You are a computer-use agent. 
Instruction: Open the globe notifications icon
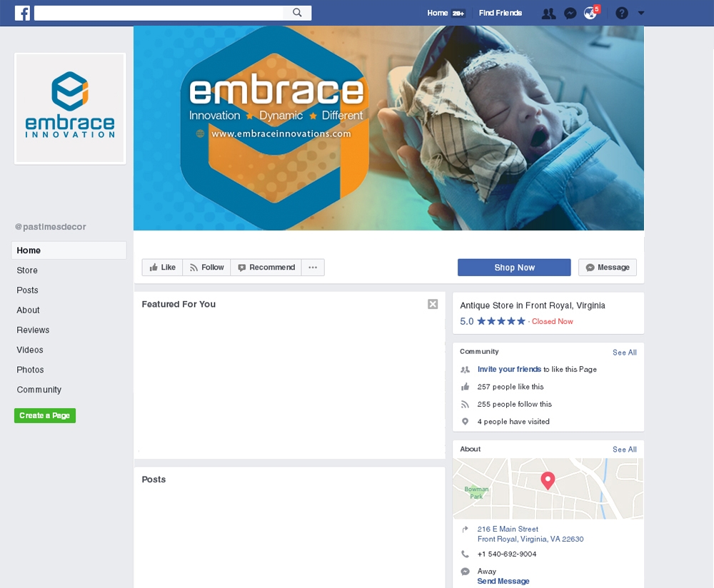590,13
